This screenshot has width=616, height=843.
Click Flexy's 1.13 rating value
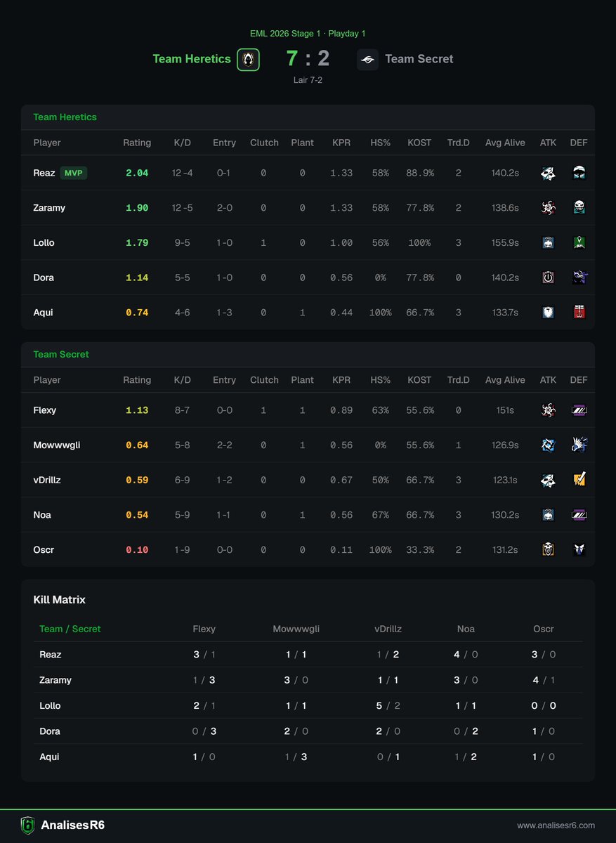click(x=137, y=410)
